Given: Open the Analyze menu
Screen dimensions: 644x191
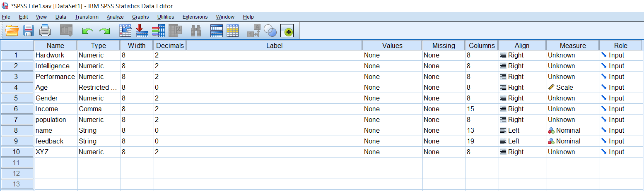Looking at the screenshot, I should point(115,17).
